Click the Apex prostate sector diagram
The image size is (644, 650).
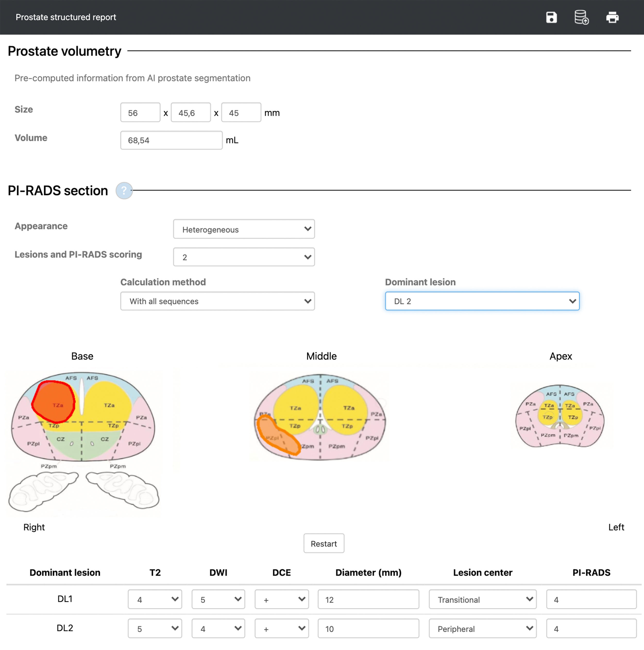[560, 416]
